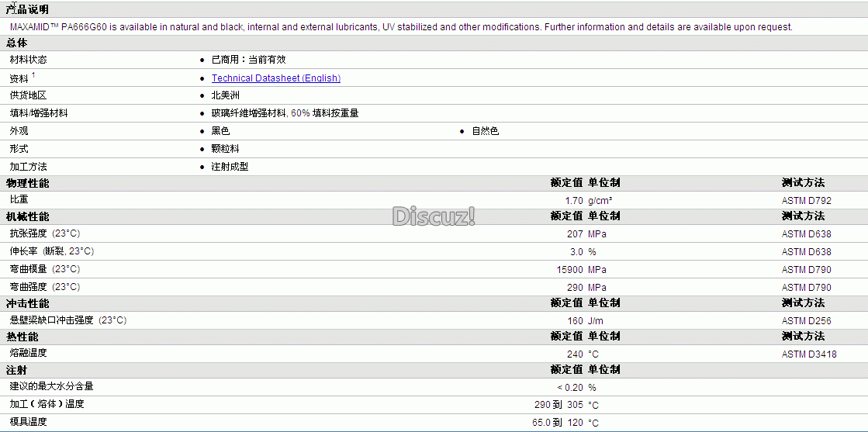The height and width of the screenshot is (432, 868).
Task: Click the 总体 section header
Action: tap(16, 43)
